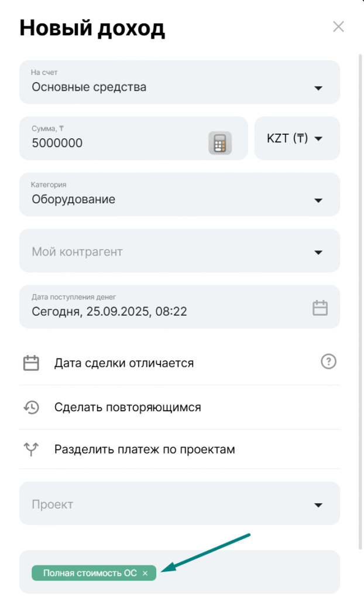The height and width of the screenshot is (600, 364).
Task: Toggle 'Дата сделки отличается' option
Action: click(x=123, y=363)
